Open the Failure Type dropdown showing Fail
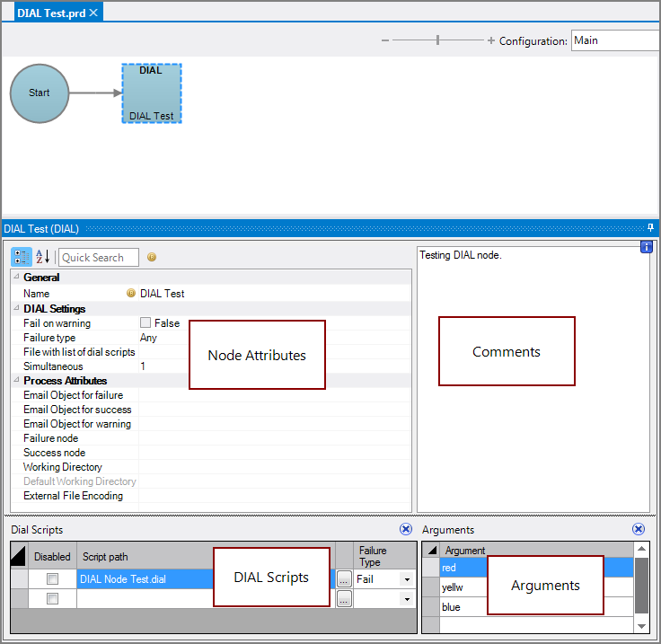The width and height of the screenshot is (661, 644). (x=407, y=579)
